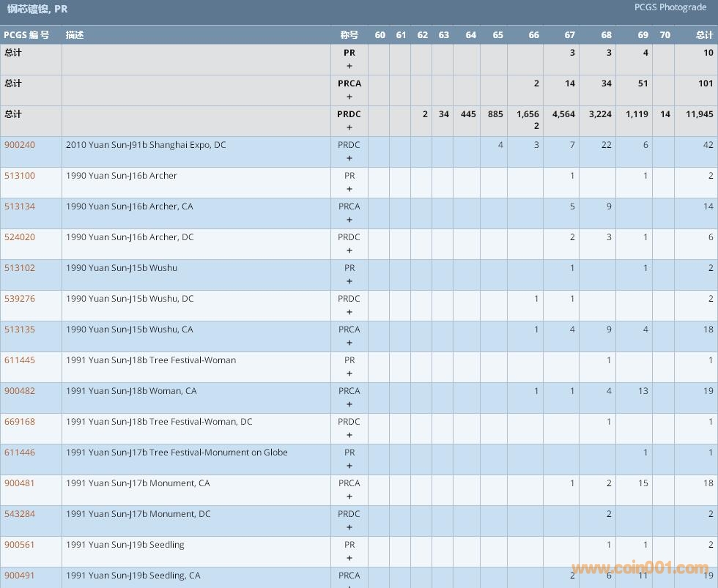Expand plus under PRCA total row
Screen dimensions: 718x588
click(349, 97)
